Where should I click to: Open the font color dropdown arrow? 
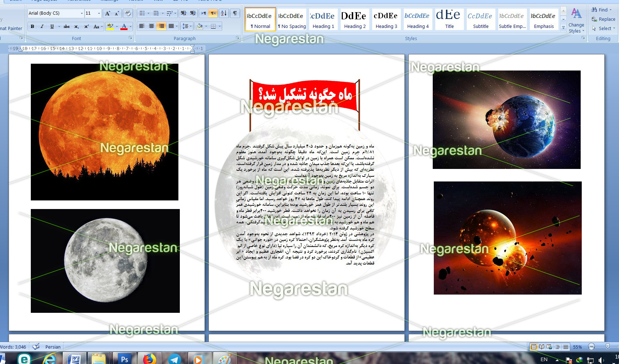130,26
